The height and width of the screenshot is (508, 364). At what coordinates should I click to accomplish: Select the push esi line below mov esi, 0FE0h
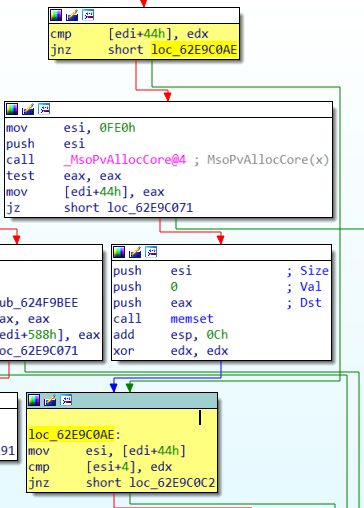(x=46, y=144)
